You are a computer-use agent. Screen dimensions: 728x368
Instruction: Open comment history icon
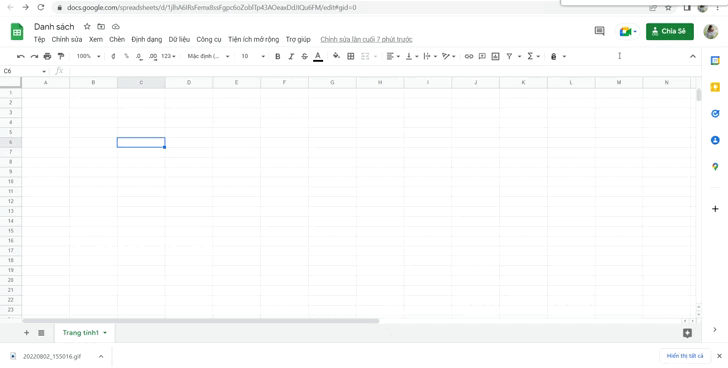(x=599, y=31)
